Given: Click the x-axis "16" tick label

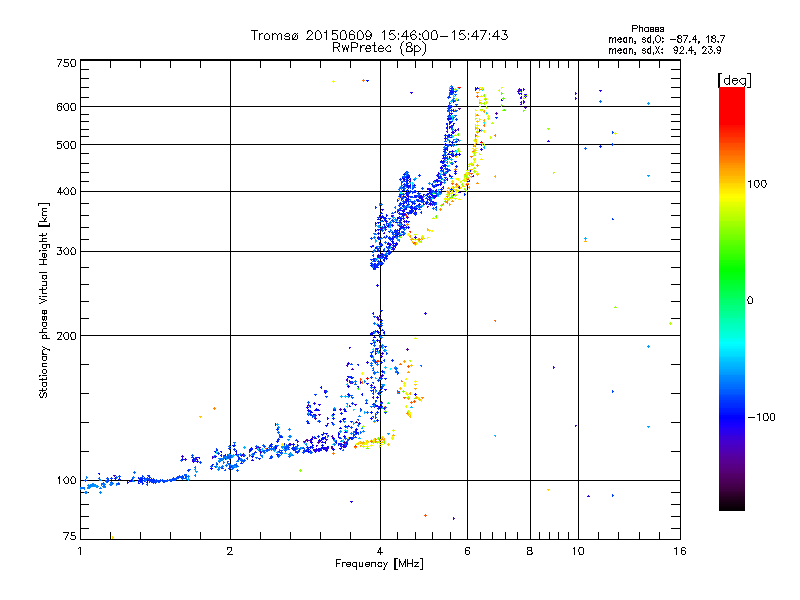Looking at the screenshot, I should click(680, 551).
